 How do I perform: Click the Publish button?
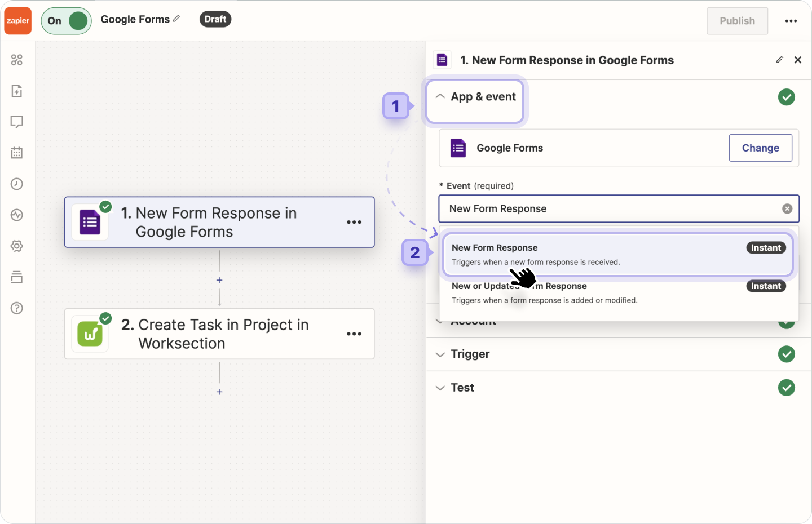(x=737, y=21)
